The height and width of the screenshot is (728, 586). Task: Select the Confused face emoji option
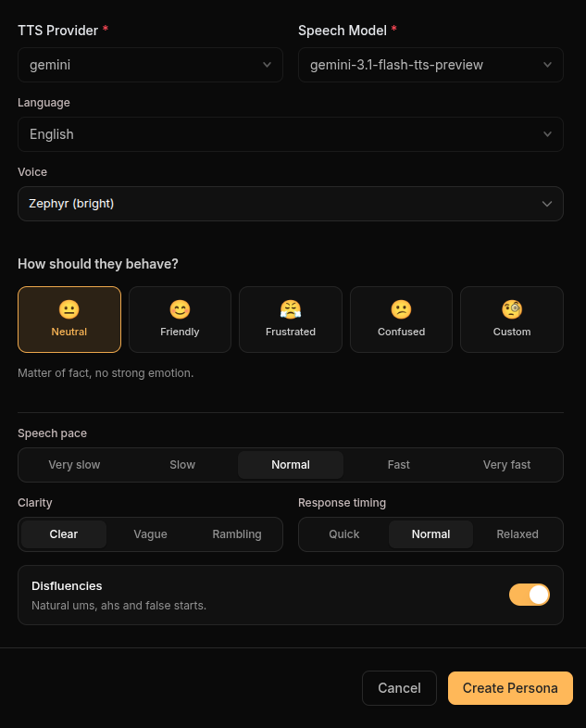(x=401, y=309)
